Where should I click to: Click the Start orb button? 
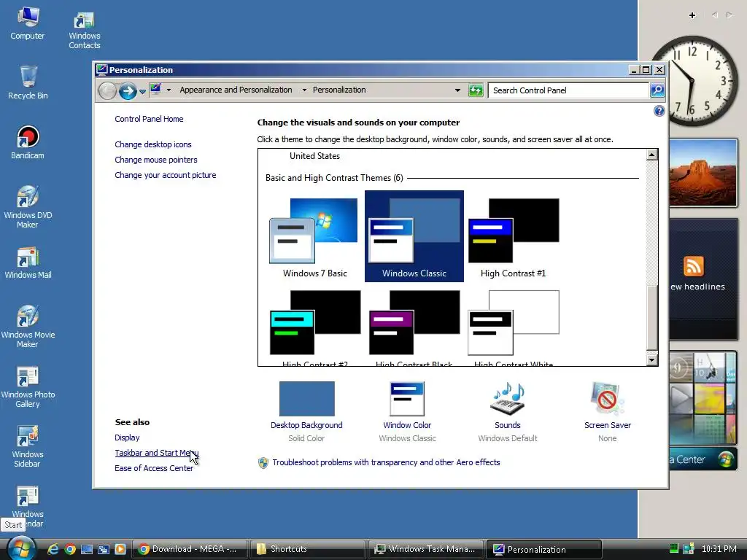coord(21,548)
